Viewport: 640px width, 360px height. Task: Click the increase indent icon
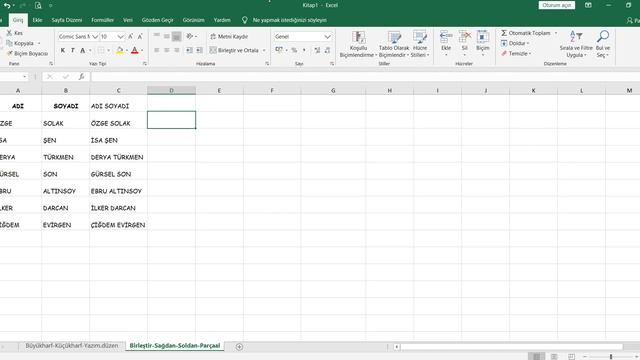tap(199, 50)
